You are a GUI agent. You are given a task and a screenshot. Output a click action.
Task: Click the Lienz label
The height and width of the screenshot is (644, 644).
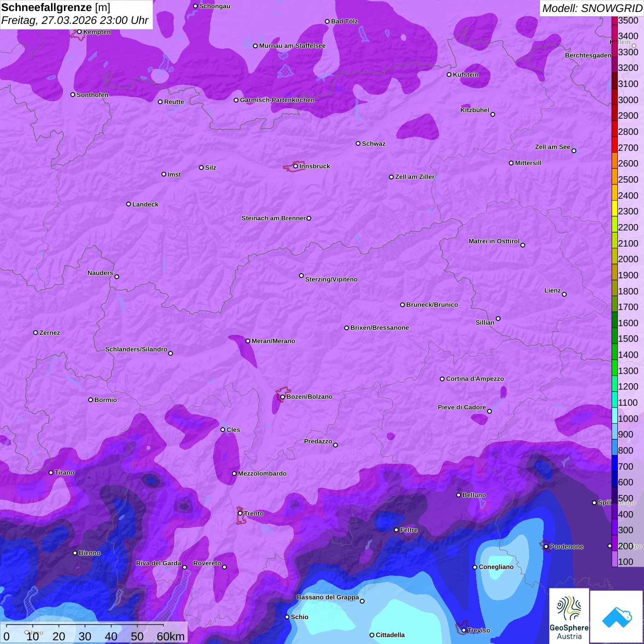(x=552, y=290)
